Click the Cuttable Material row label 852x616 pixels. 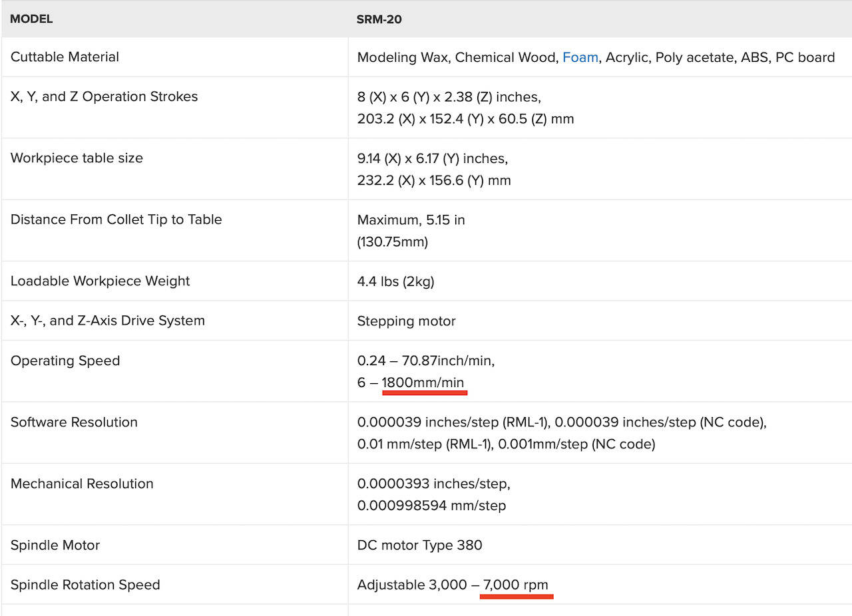(x=65, y=57)
